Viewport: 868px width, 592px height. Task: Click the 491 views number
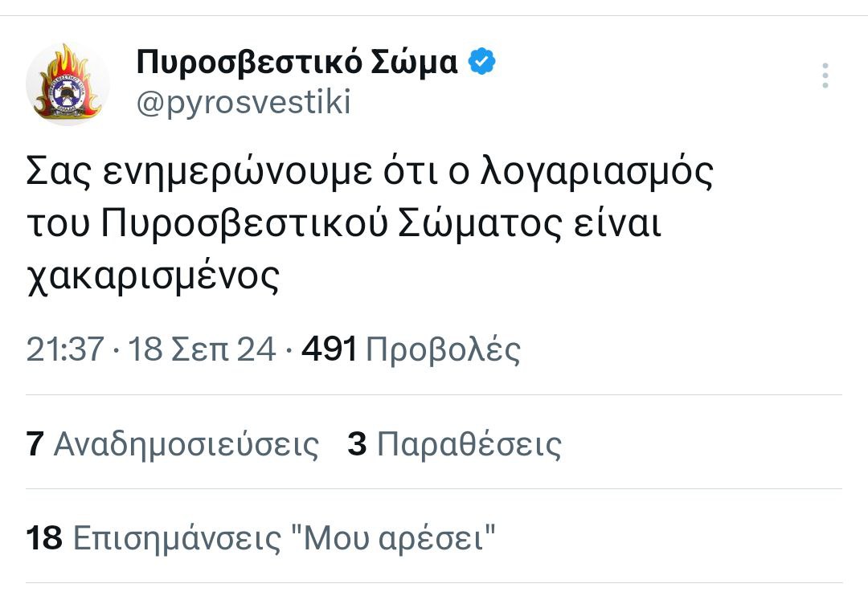(329, 349)
